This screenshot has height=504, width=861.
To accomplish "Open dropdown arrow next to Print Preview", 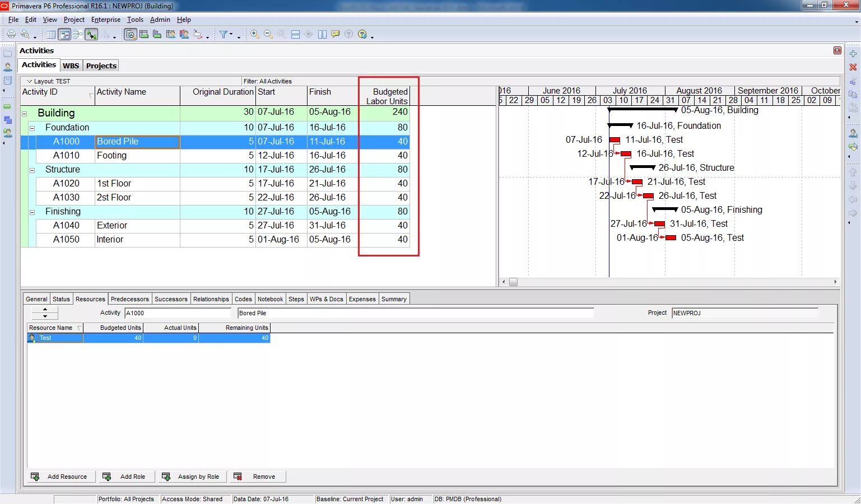I will [35, 38].
